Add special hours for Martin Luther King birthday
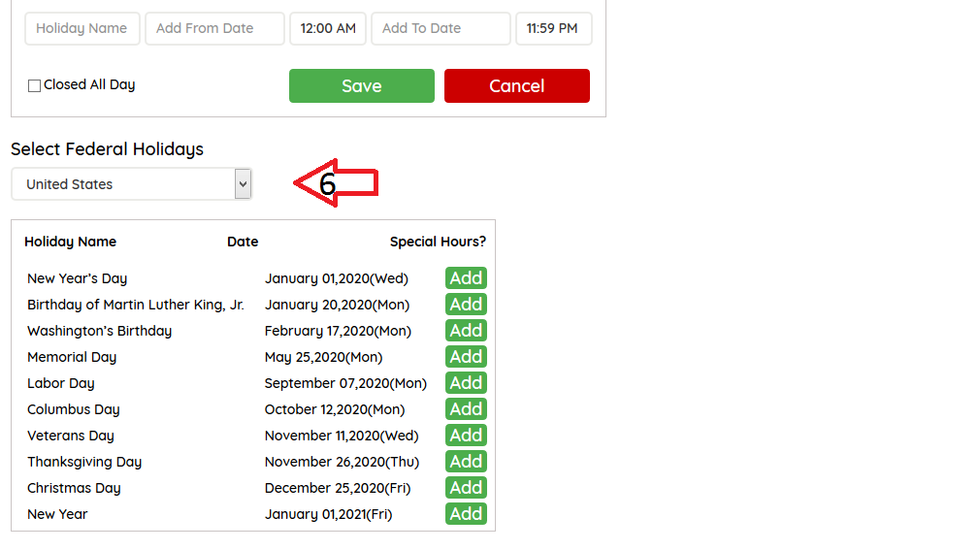Viewport: 980px width, 550px height. [x=466, y=305]
